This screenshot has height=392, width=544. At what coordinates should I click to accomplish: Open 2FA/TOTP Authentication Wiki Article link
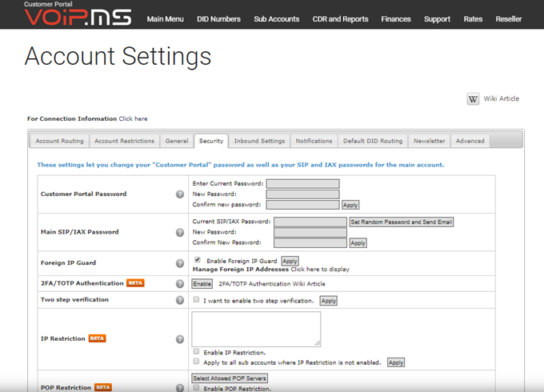[x=272, y=284]
